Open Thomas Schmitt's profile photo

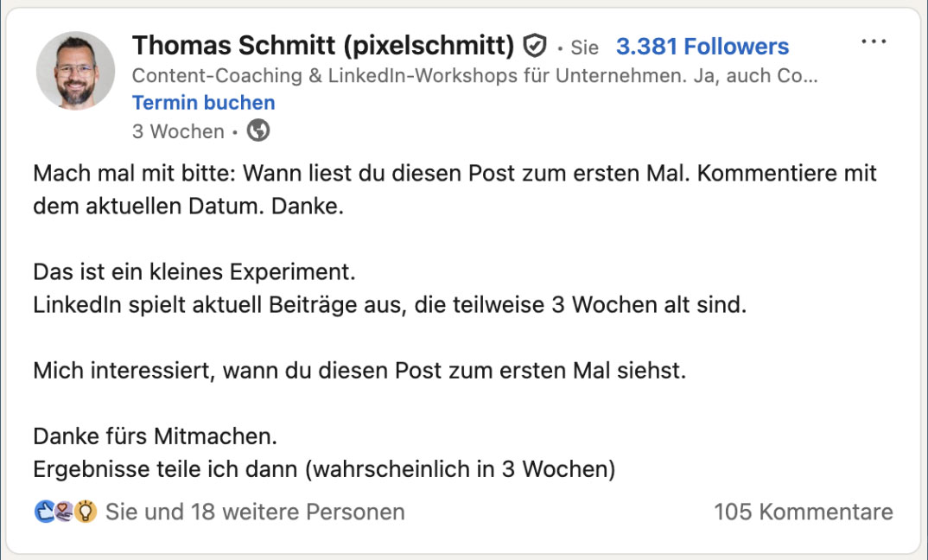76,71
